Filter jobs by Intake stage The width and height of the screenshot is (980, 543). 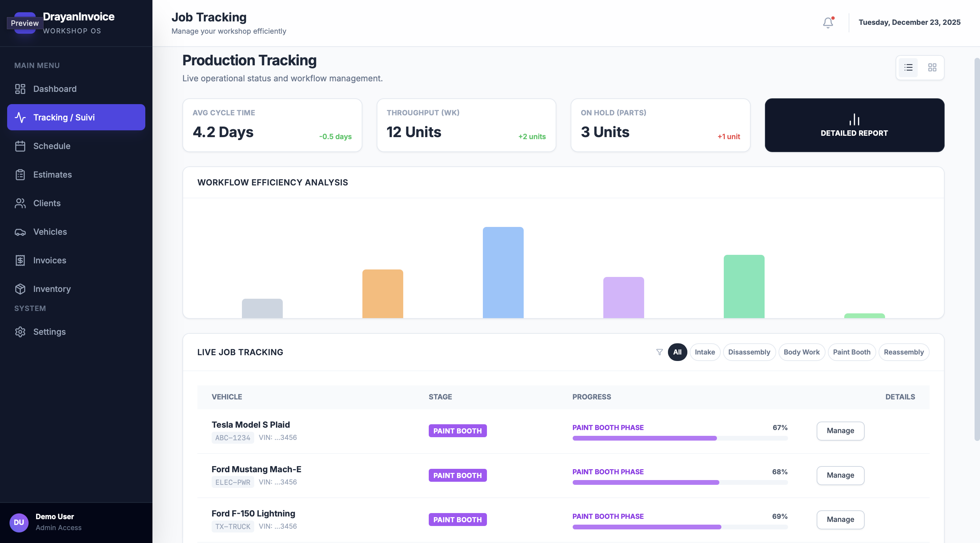click(x=705, y=352)
